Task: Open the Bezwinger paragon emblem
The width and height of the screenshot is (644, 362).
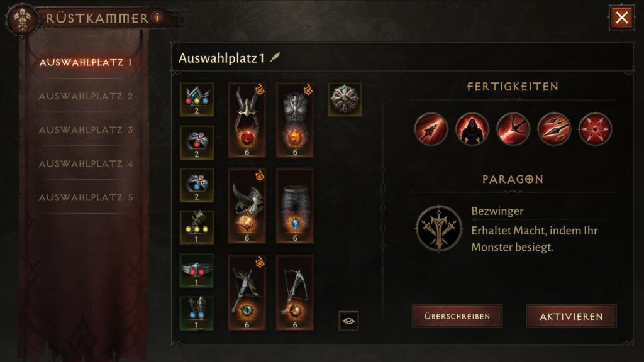Action: (x=439, y=228)
